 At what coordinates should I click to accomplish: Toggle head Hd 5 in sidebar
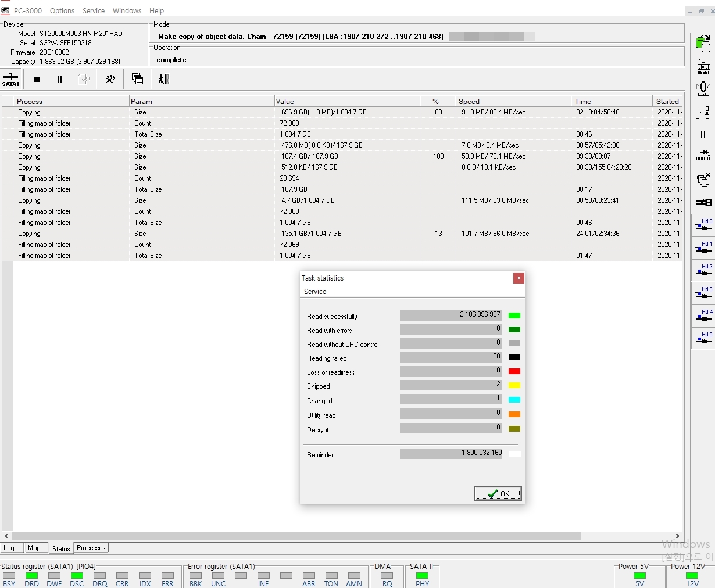tap(703, 338)
